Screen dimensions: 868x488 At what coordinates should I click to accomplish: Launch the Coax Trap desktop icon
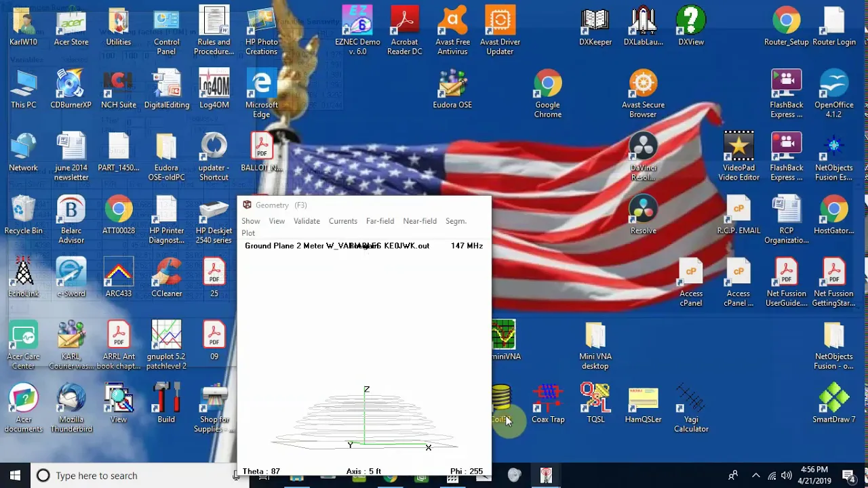(x=548, y=403)
